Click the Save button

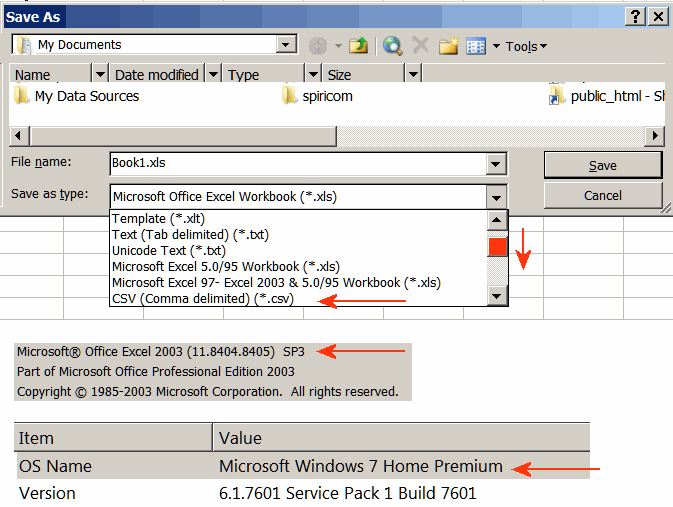click(603, 165)
